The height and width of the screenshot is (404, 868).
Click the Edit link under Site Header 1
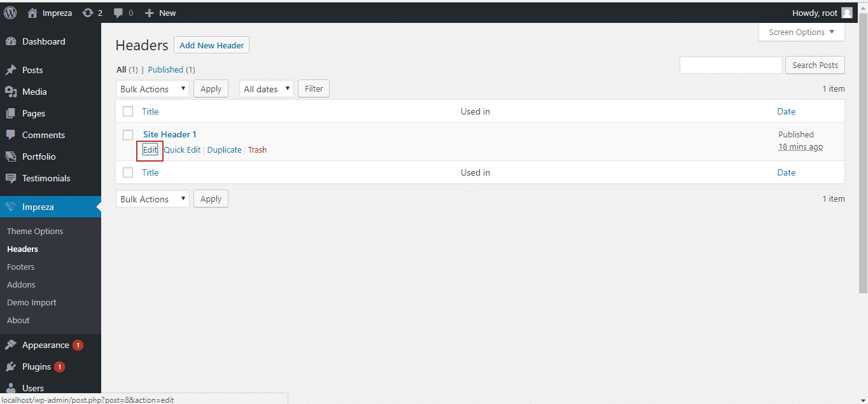point(150,150)
